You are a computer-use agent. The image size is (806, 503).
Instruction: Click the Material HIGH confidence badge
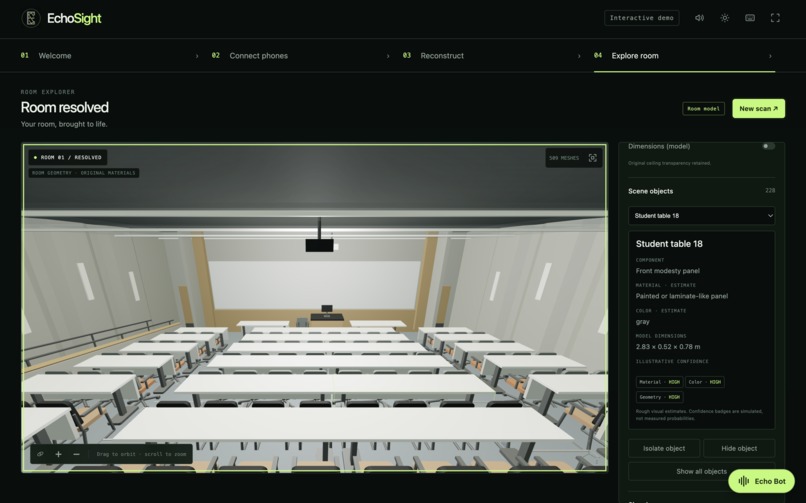[x=659, y=382]
